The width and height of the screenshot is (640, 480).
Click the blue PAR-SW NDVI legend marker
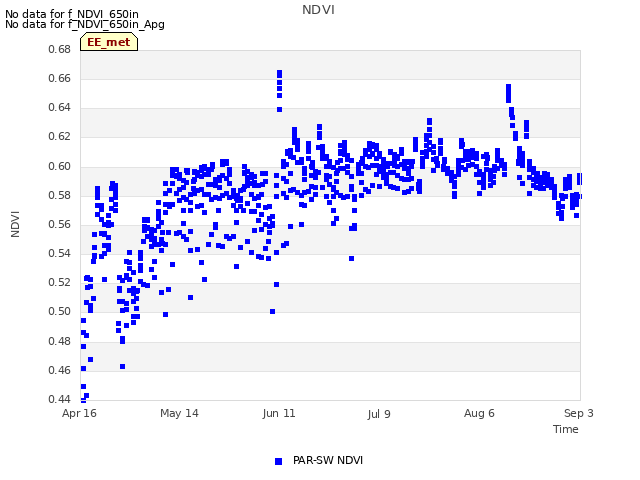[x=278, y=461]
